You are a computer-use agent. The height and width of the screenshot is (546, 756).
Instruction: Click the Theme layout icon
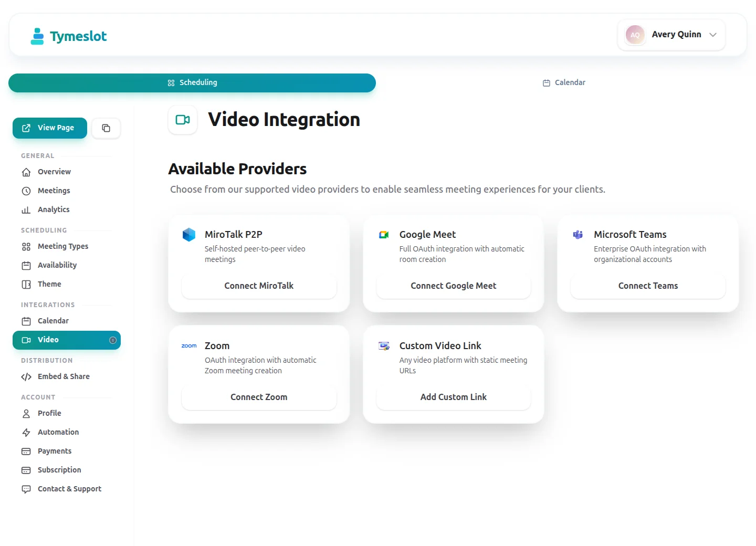(26, 285)
